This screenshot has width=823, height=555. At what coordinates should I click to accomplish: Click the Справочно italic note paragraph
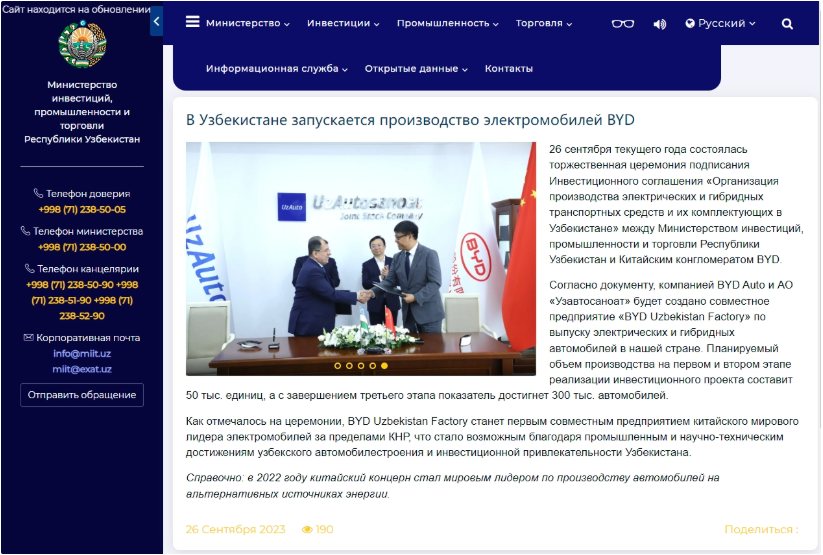[452, 486]
